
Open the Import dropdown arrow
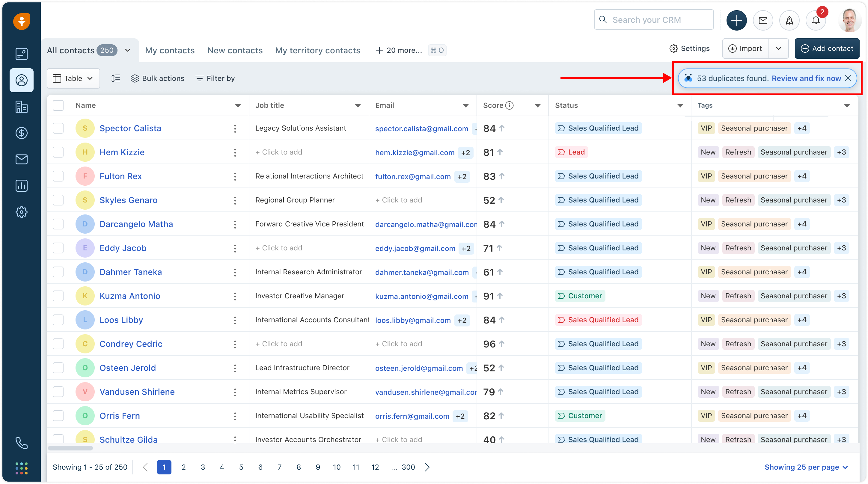tap(778, 49)
